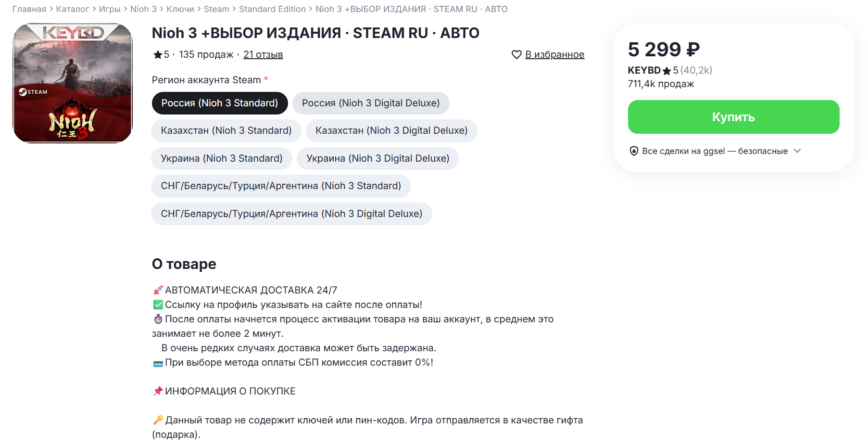The height and width of the screenshot is (446, 868).
Task: Open the 21 отзыв reviews link
Action: 263,55
